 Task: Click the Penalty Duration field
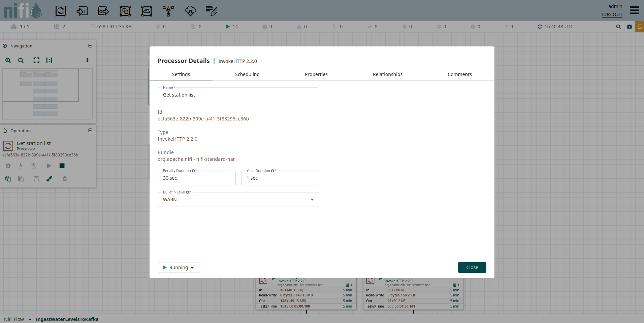(196, 178)
